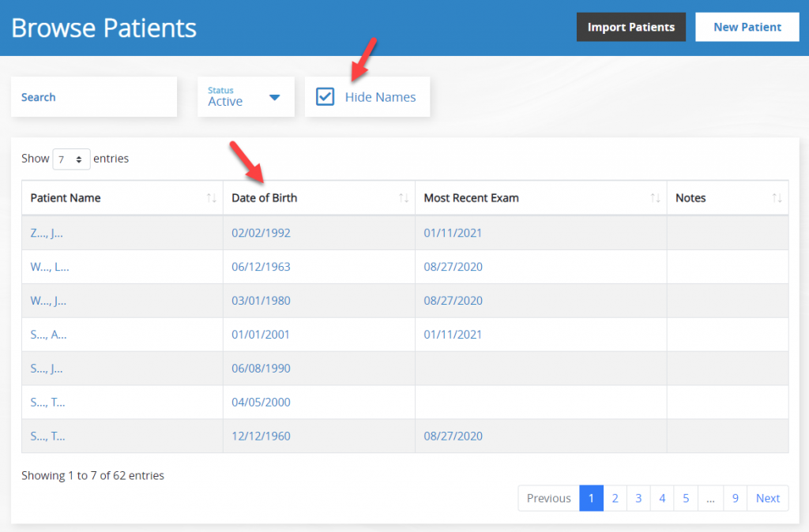Viewport: 809px width, 532px height.
Task: Open patient W..., J...
Action: click(x=48, y=301)
